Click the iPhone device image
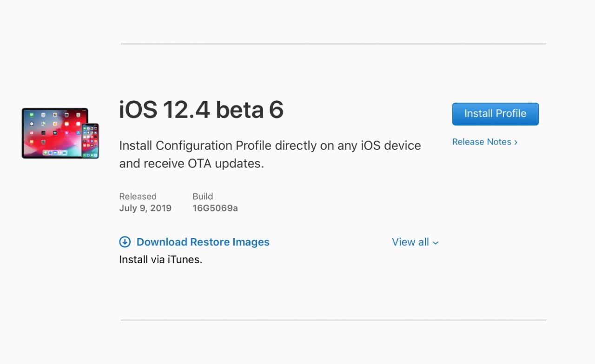The height and width of the screenshot is (364, 595). coord(90,140)
